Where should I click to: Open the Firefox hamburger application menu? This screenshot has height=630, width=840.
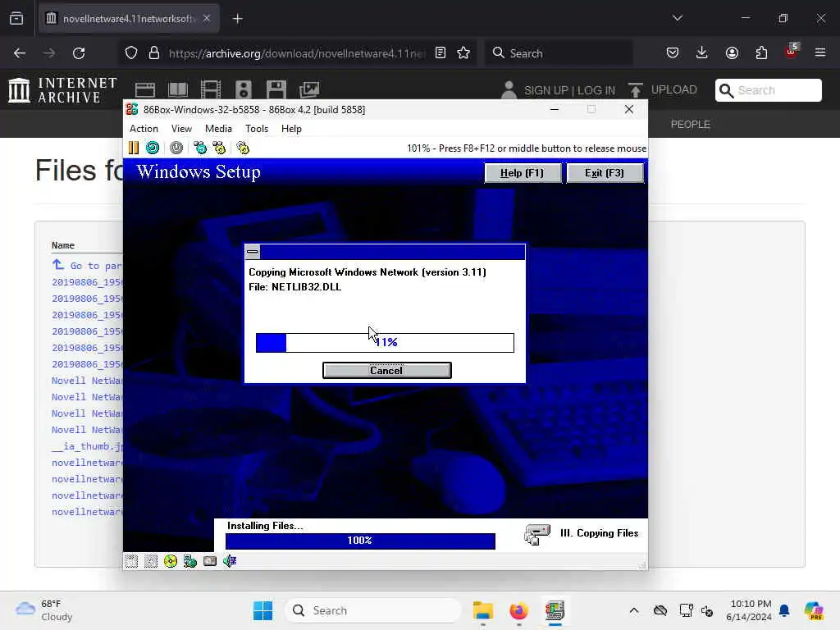[x=819, y=52]
